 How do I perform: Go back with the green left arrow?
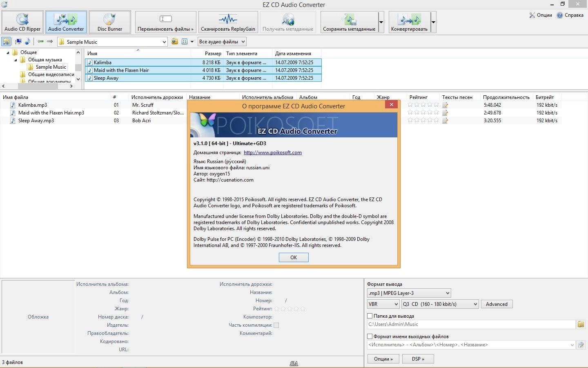(x=40, y=41)
